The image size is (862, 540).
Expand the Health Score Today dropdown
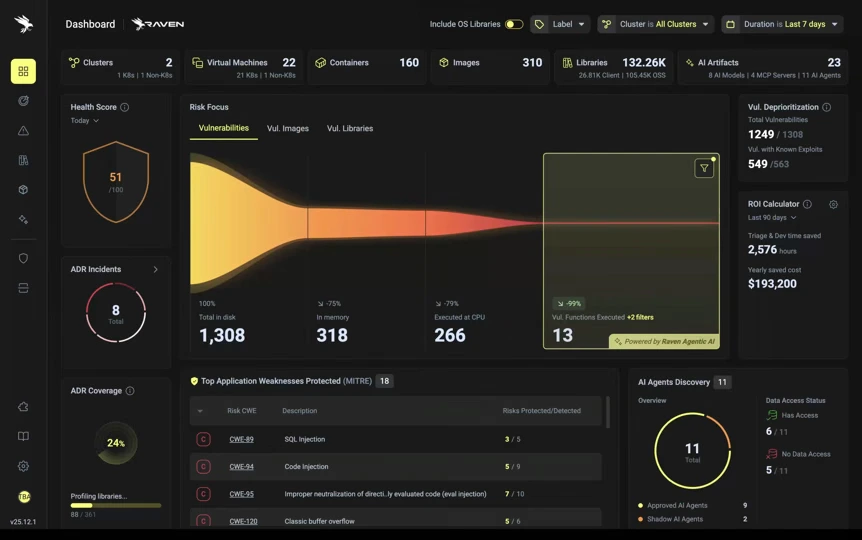(x=85, y=120)
